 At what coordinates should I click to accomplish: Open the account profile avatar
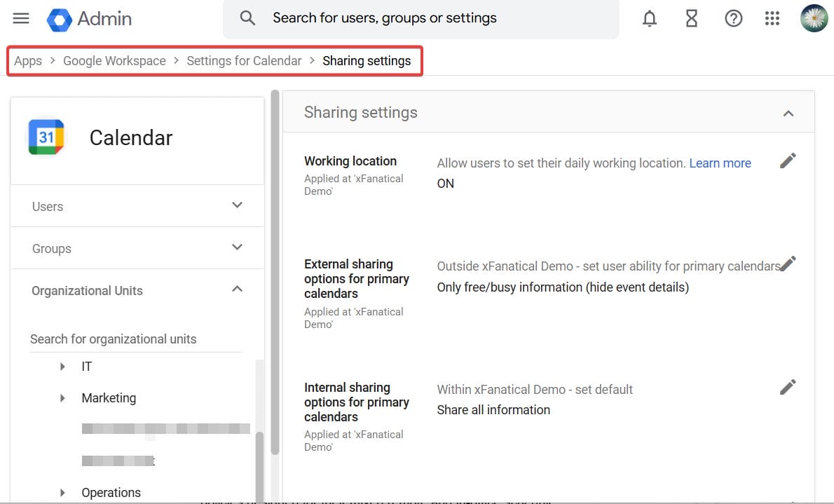(x=814, y=19)
